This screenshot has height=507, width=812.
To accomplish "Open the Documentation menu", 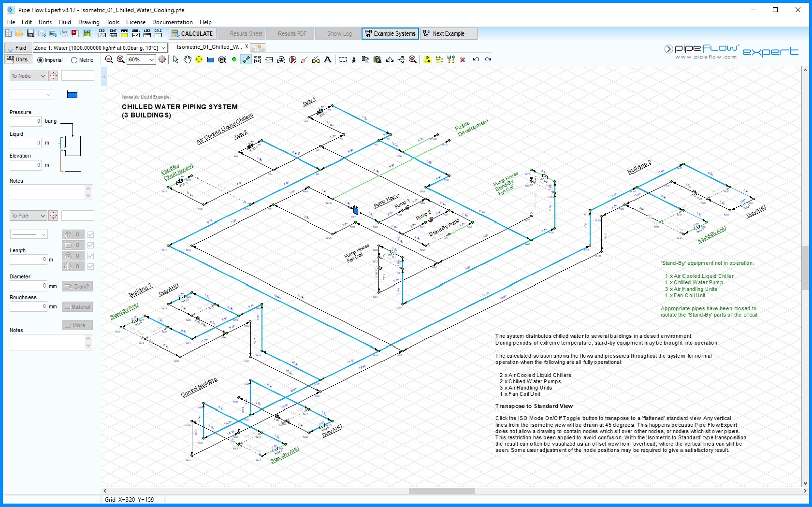I will pos(173,22).
